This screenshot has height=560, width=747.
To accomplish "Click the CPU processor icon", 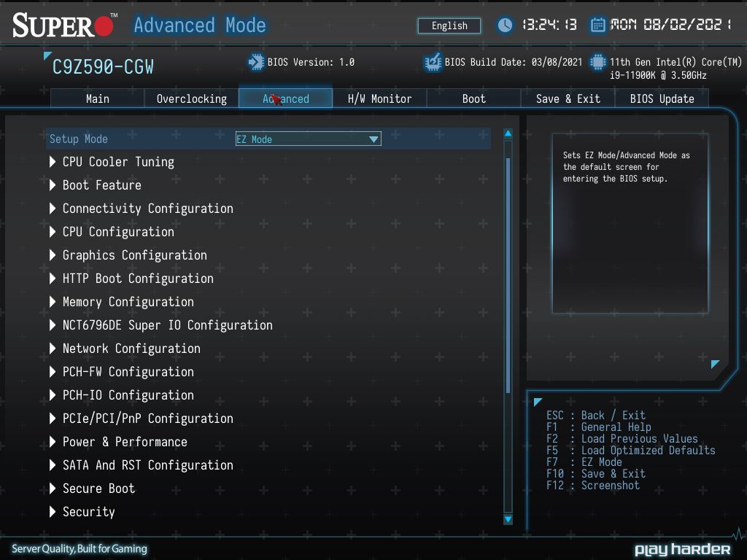I will 598,62.
